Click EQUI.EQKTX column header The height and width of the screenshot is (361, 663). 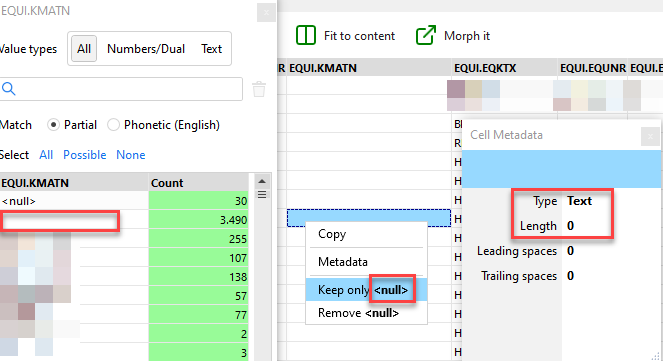coord(504,68)
